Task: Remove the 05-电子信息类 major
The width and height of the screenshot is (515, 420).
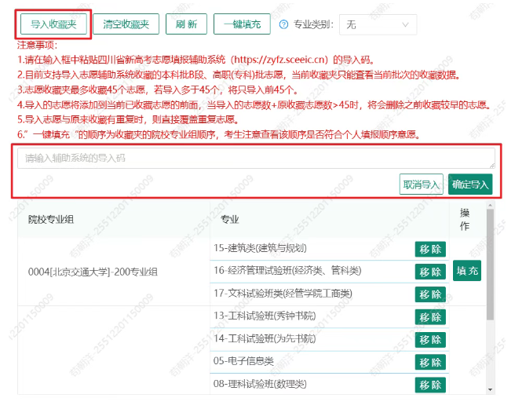Action: point(430,362)
